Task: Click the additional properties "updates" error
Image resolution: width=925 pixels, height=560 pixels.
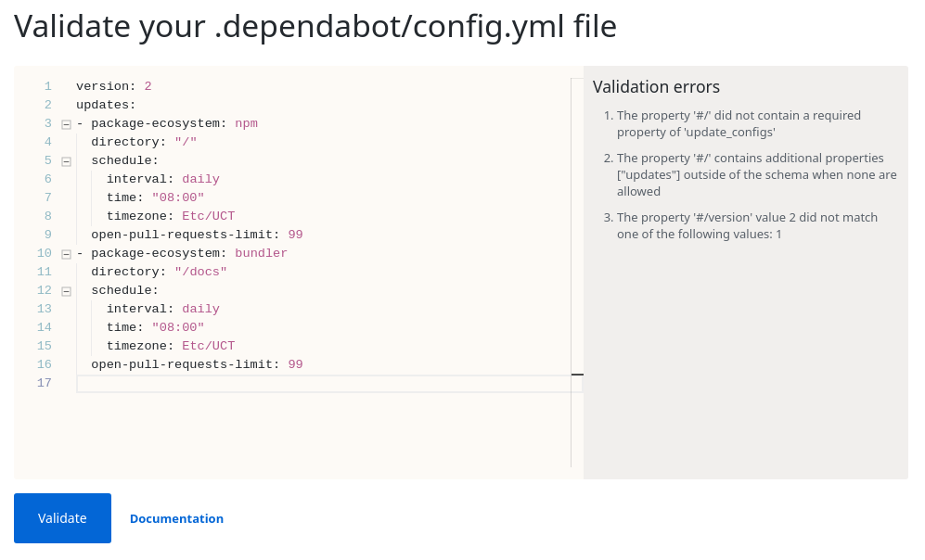Action: 757,174
